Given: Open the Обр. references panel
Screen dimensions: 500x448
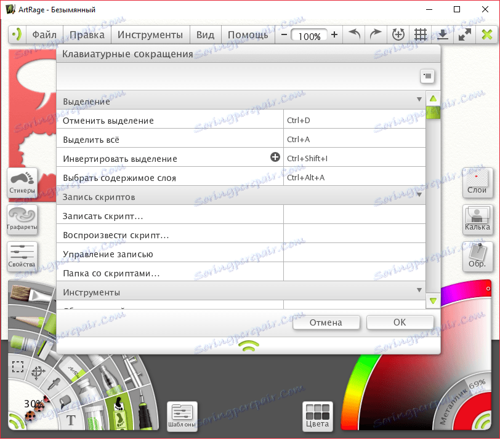Looking at the screenshot, I should [x=477, y=257].
